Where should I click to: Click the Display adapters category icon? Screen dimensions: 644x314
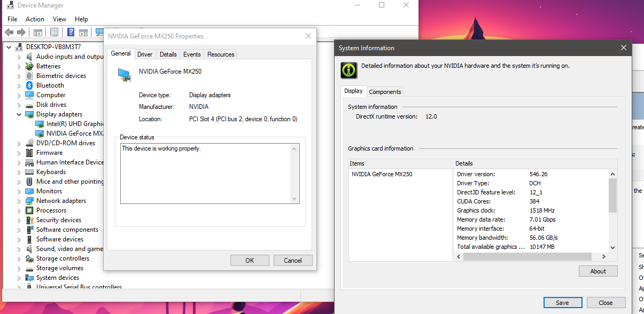click(29, 114)
